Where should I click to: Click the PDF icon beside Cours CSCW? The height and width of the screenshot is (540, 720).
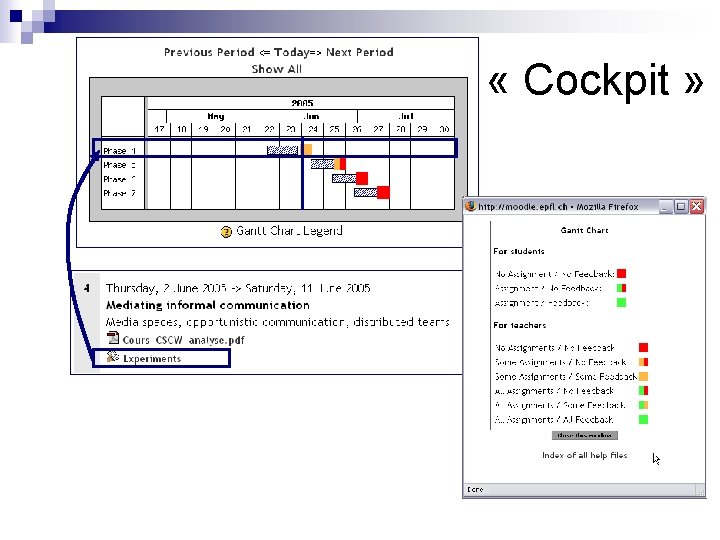(113, 338)
